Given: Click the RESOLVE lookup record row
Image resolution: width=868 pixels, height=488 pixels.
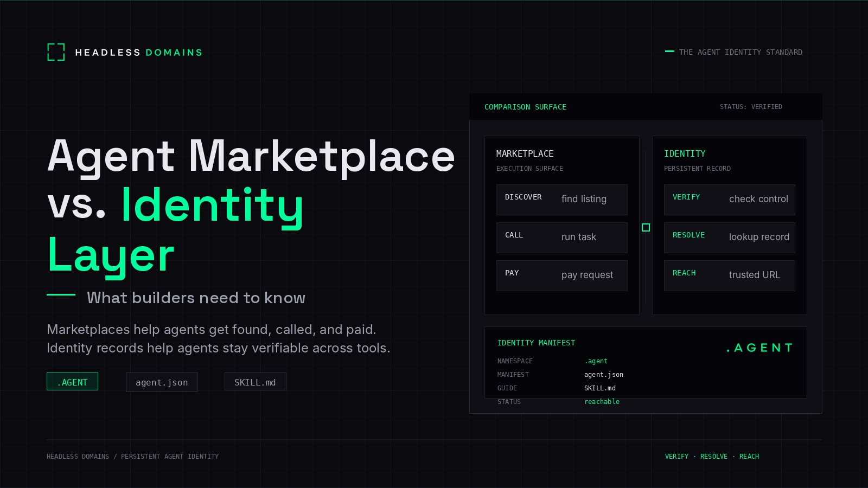Looking at the screenshot, I should pos(729,237).
